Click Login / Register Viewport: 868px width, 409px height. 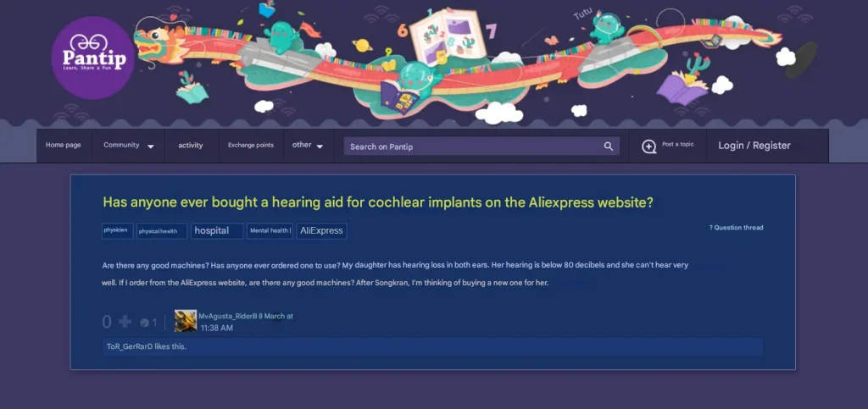coord(754,146)
